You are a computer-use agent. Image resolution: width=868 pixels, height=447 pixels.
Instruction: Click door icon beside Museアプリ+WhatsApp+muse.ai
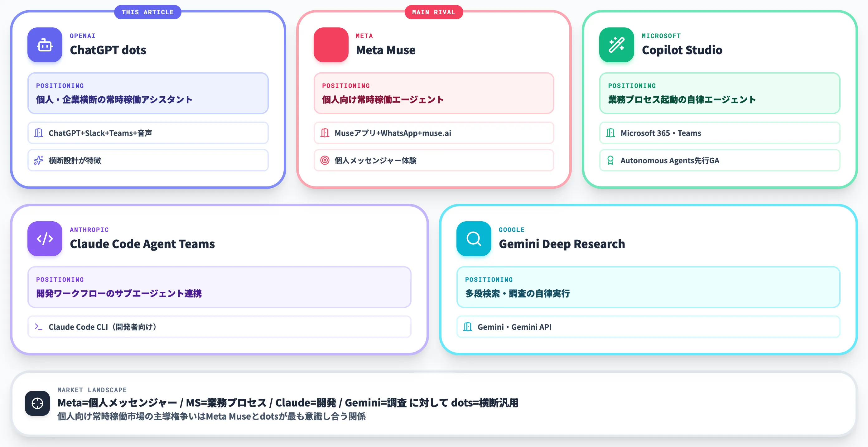[325, 133]
